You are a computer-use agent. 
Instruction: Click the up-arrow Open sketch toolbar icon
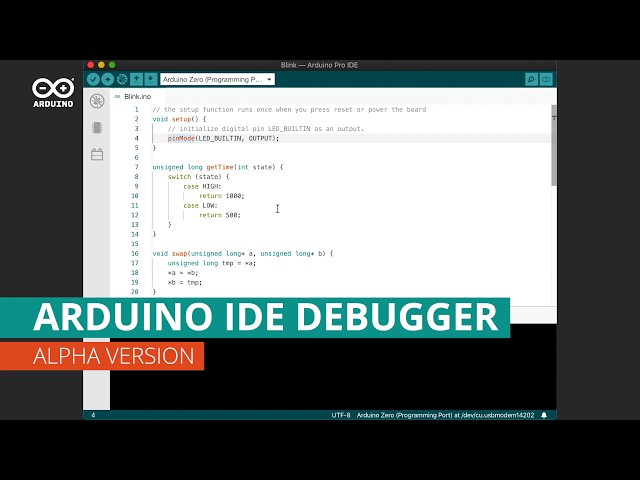[136, 79]
